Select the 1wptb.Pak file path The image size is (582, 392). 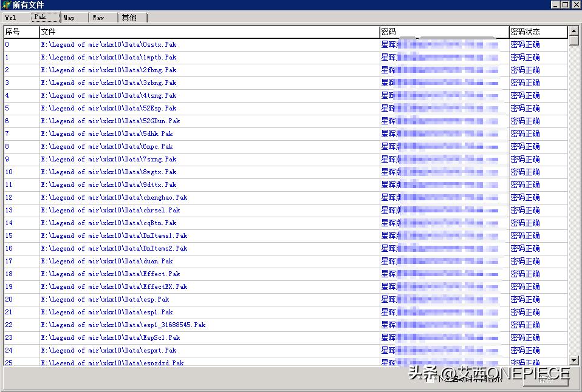click(x=108, y=57)
